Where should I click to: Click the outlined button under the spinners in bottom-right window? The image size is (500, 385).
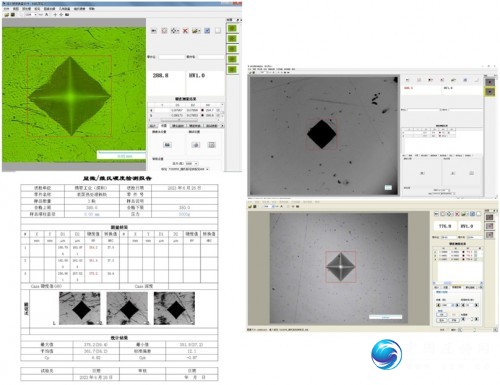pos(442,314)
